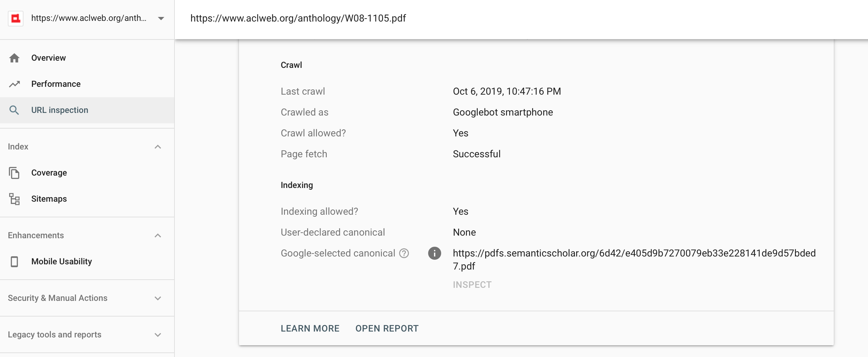This screenshot has height=357, width=868.
Task: Click the Sitemaps diagram icon
Action: click(14, 199)
